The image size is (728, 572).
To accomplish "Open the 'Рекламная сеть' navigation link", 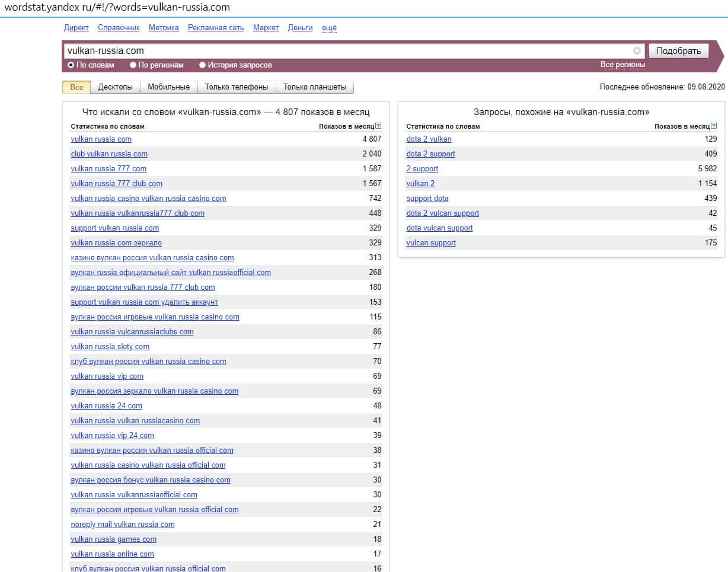I will [x=216, y=28].
